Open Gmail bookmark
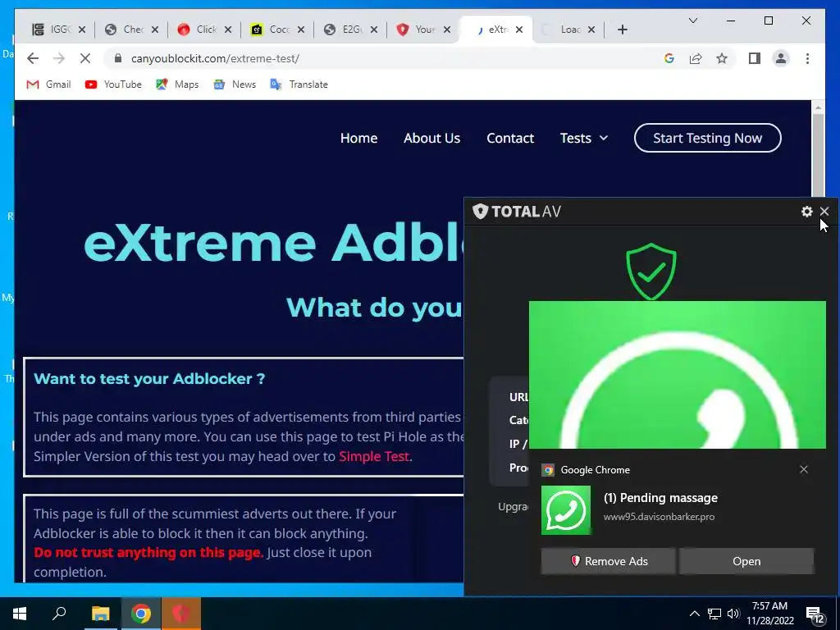 [x=48, y=84]
